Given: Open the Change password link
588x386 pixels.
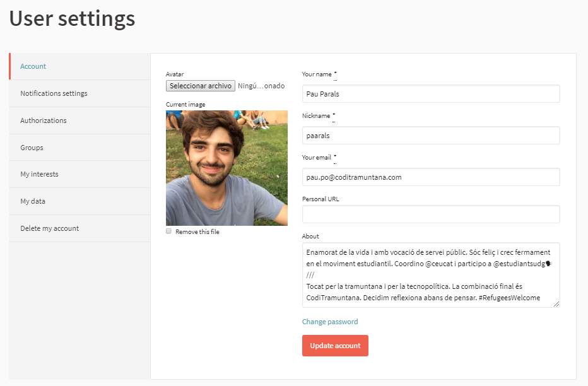Looking at the screenshot, I should [x=330, y=322].
